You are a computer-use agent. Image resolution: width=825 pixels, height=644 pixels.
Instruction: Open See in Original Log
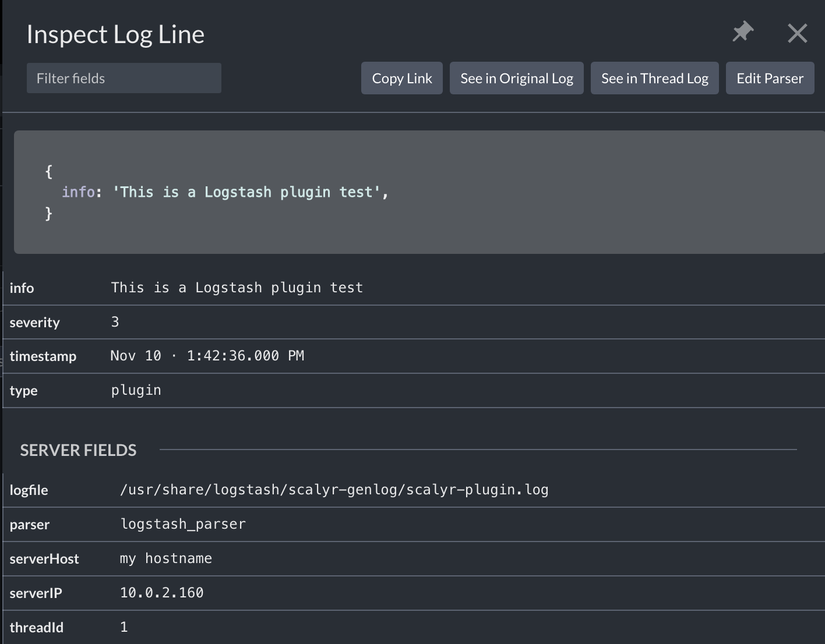516,78
